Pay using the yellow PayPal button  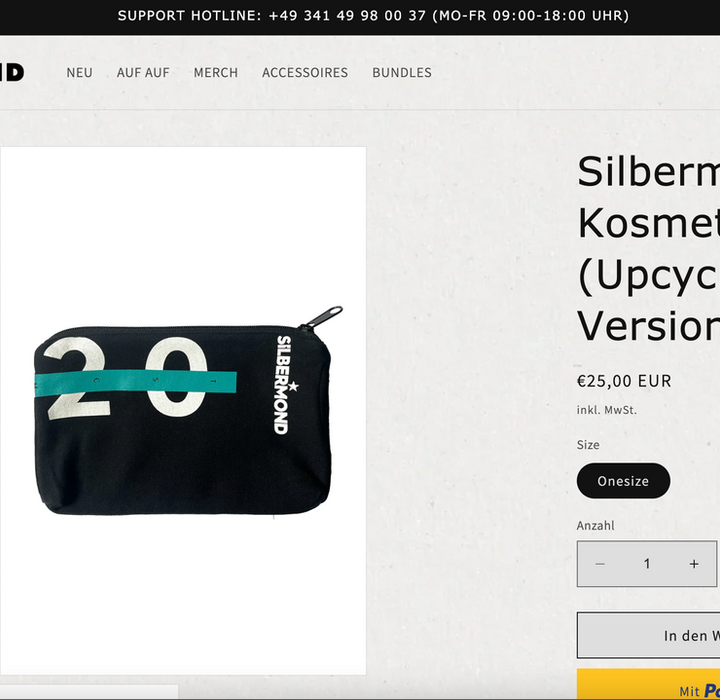point(648,684)
